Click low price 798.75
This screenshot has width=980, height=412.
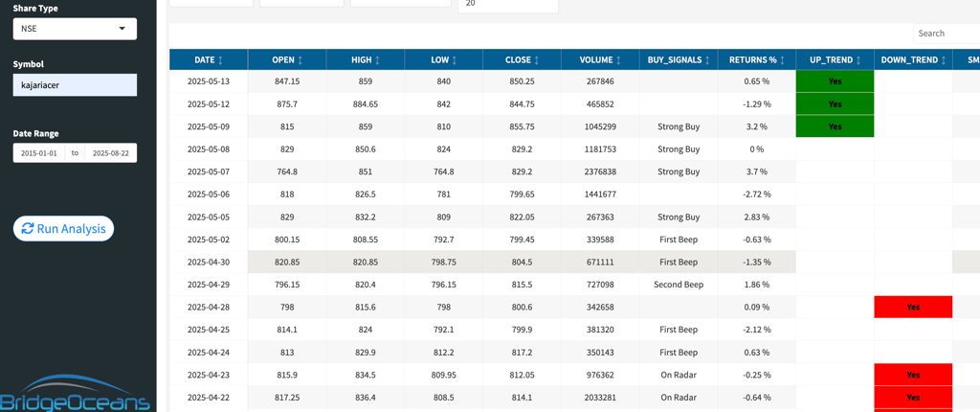[444, 262]
